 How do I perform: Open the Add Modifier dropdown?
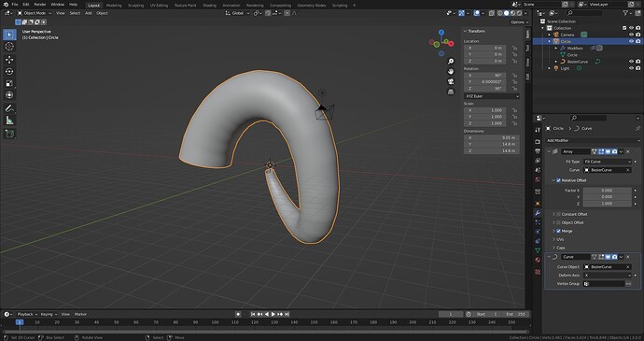point(593,140)
